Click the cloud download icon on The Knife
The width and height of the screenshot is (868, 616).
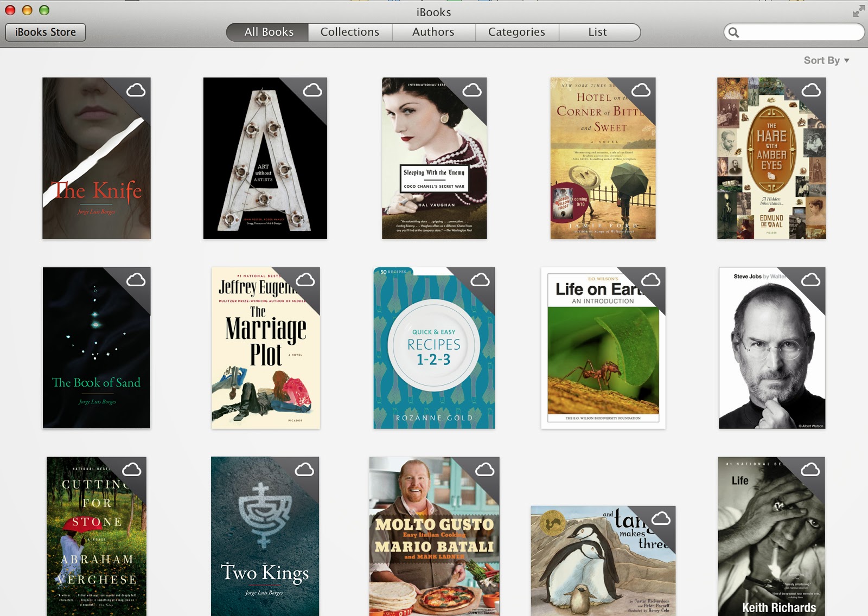pos(136,90)
